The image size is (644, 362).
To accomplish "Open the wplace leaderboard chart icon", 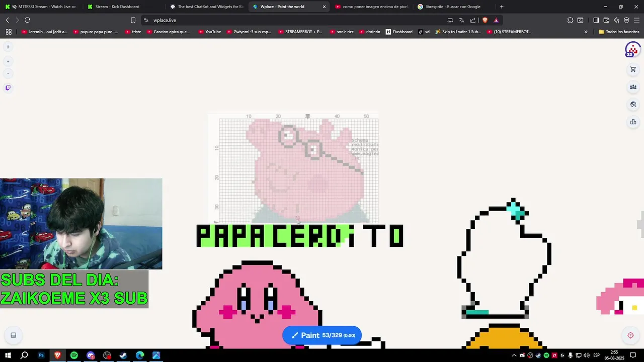I will [633, 122].
